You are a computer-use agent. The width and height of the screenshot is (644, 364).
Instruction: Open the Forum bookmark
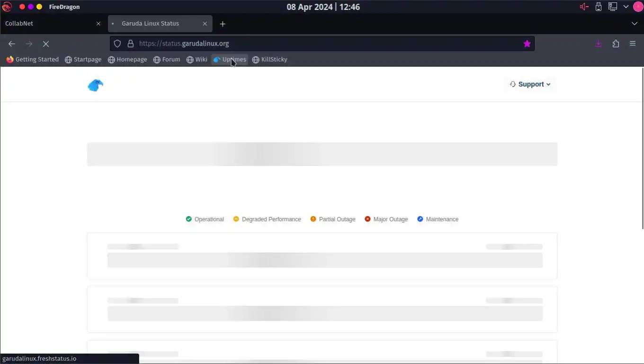[x=167, y=60]
